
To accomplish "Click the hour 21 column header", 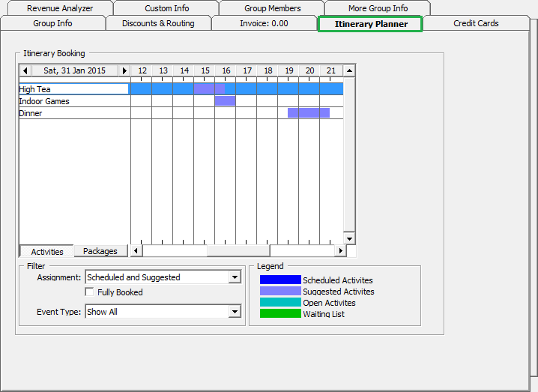I will 330,70.
